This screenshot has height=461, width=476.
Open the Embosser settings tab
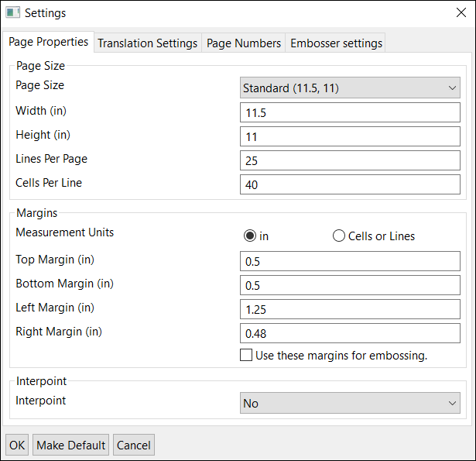pyautogui.click(x=336, y=43)
